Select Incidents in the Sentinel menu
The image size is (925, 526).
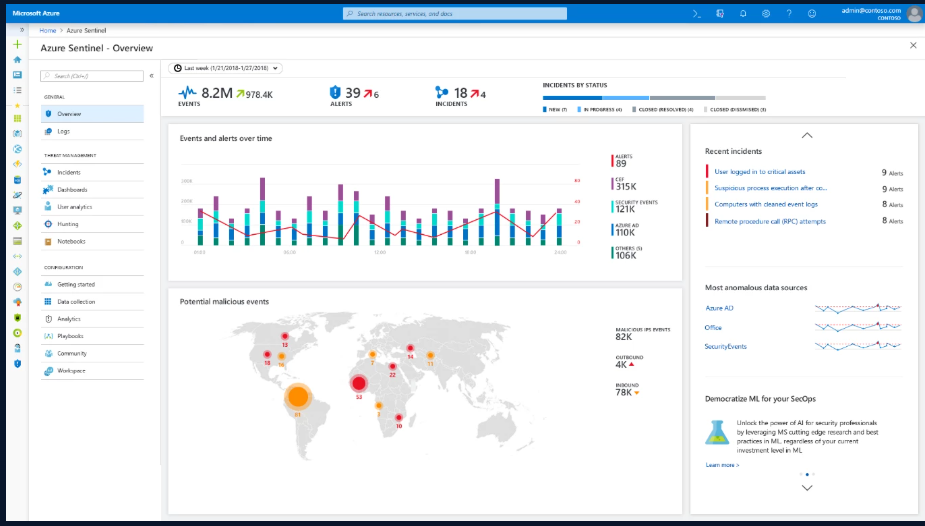pos(69,172)
